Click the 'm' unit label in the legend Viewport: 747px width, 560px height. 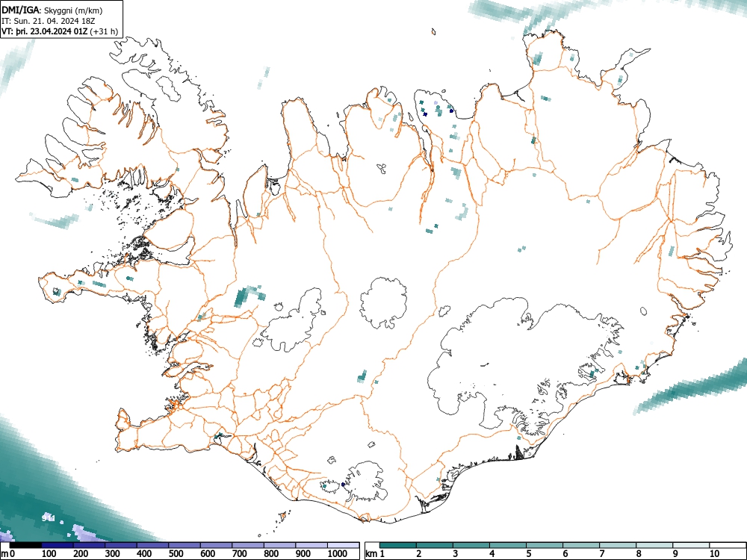click(4, 554)
